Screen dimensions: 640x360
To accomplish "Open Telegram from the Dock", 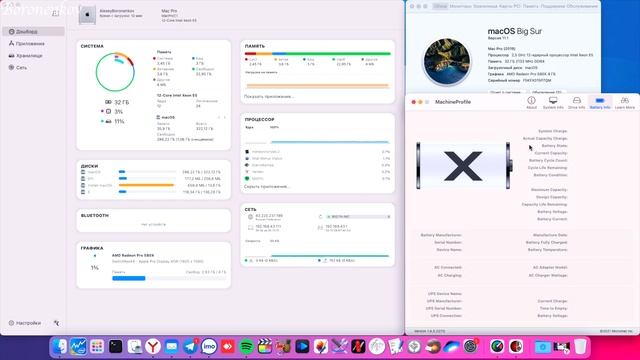I will pos(190,347).
